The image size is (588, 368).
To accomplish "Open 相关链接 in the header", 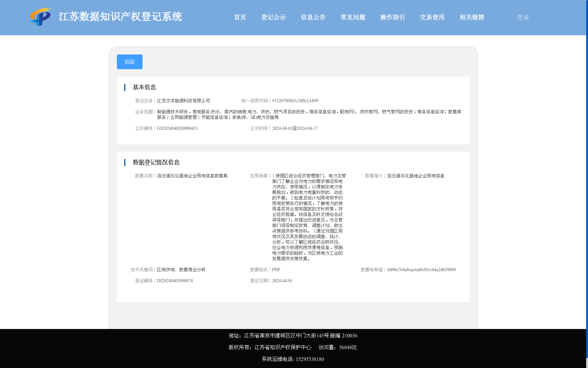I will [x=472, y=17].
